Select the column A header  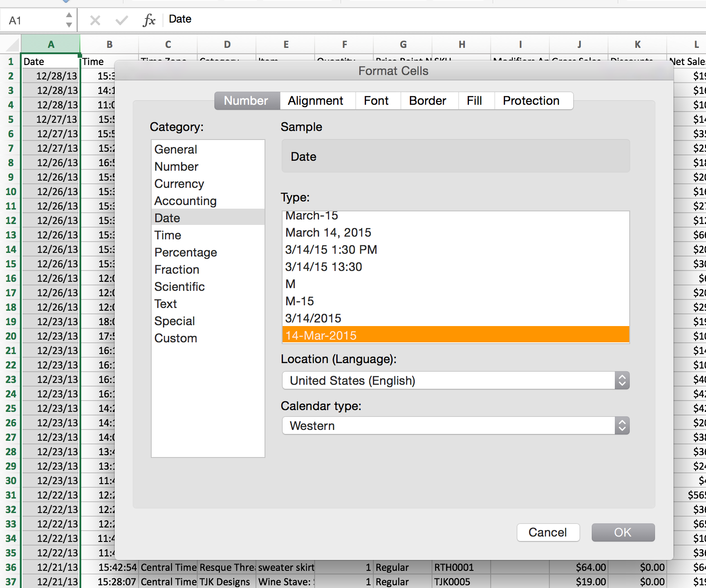coord(51,45)
